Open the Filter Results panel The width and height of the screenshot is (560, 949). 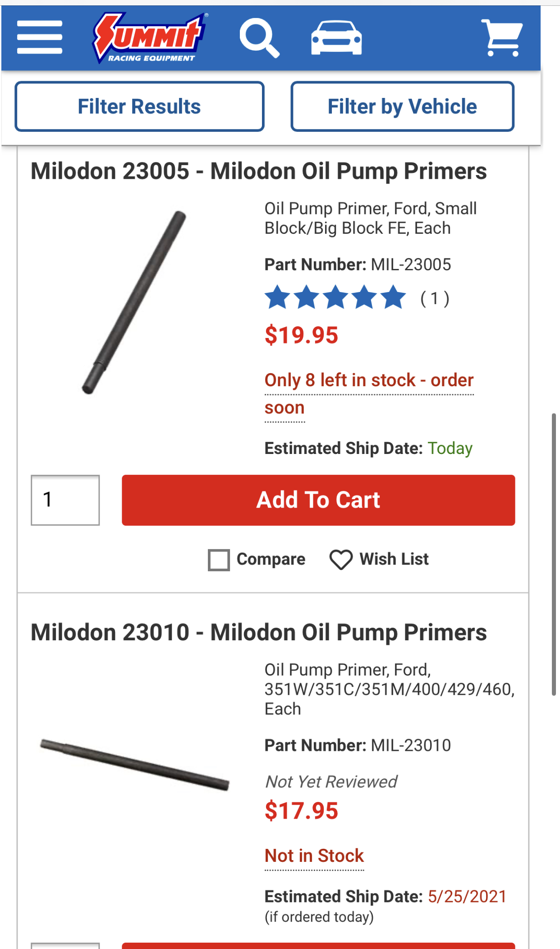click(x=139, y=106)
